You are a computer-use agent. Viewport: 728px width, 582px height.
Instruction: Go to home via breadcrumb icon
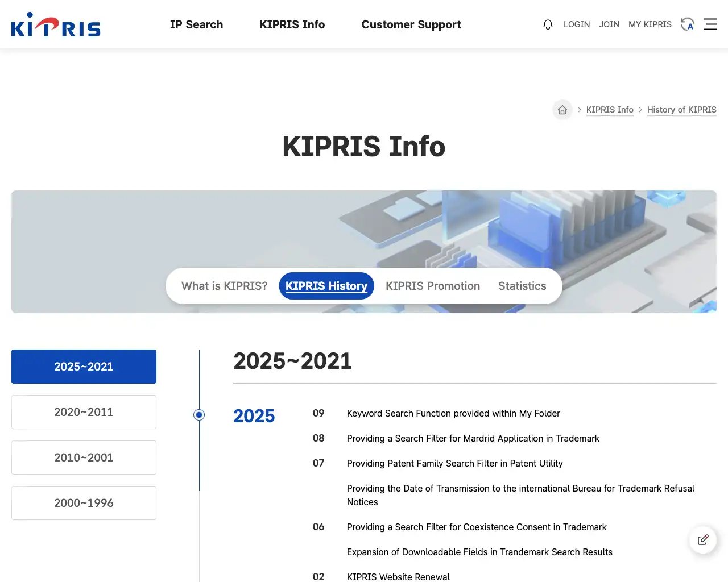click(562, 110)
